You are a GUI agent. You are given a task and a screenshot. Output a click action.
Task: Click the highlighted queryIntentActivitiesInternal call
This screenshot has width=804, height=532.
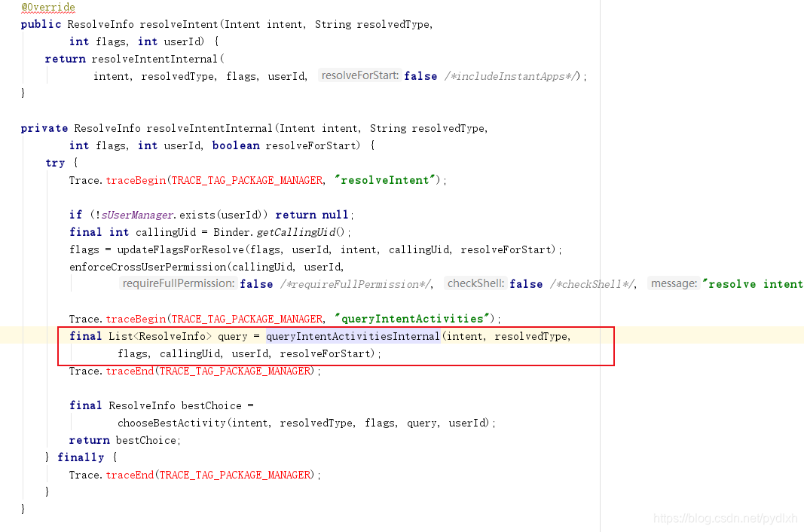[x=353, y=337]
